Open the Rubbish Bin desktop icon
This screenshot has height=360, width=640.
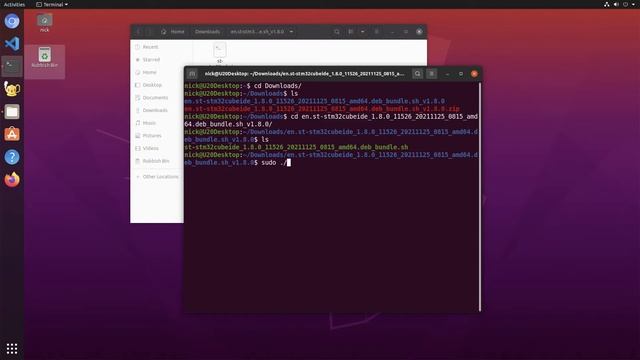point(44,58)
